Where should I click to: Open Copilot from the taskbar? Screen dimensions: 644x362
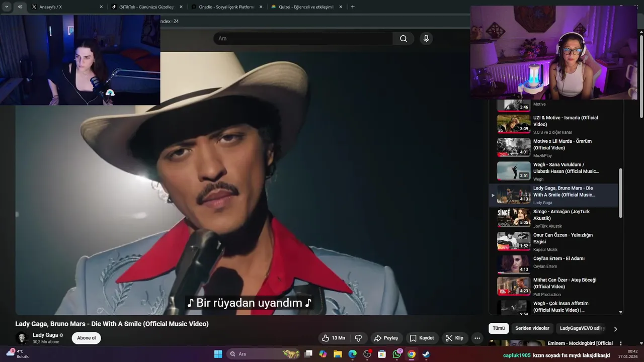point(323,354)
